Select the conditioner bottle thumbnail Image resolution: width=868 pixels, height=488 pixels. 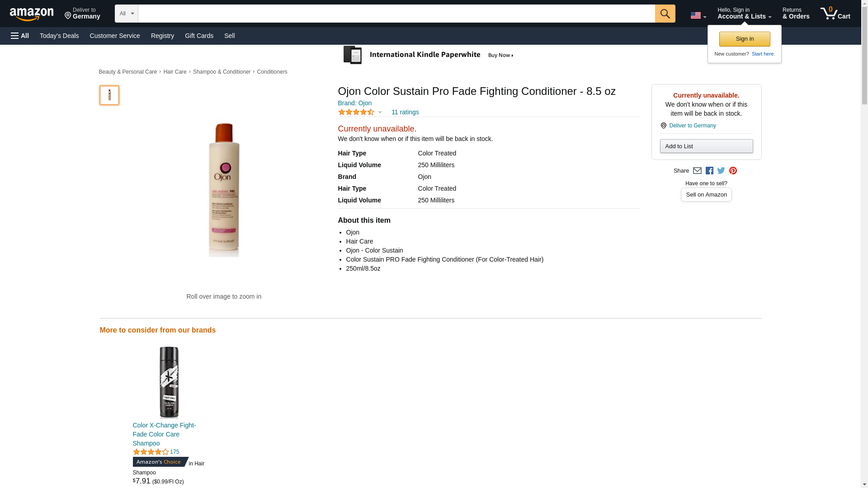pyautogui.click(x=109, y=95)
